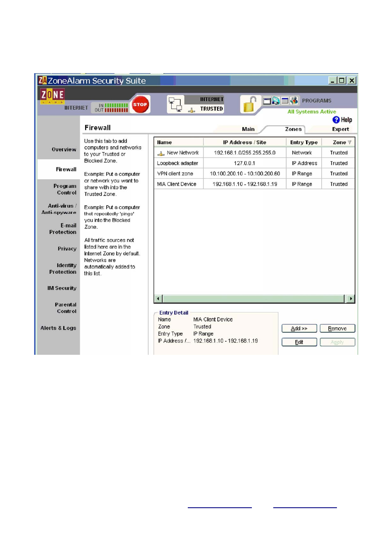Click the fourth program icon beside PROGRAMS

tap(294, 101)
